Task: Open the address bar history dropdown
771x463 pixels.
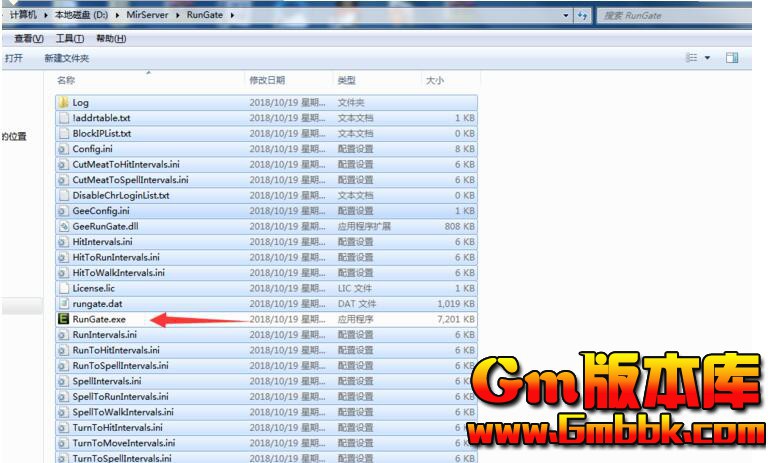Action: point(567,16)
